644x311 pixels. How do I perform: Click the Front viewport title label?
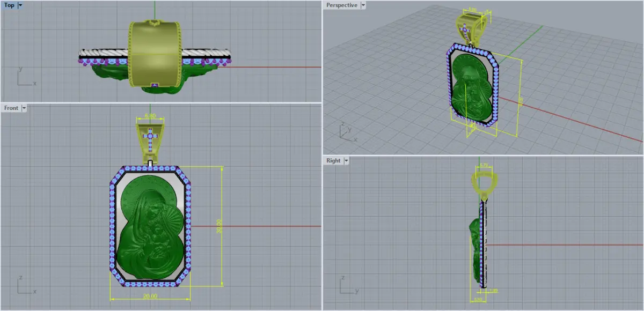click(x=11, y=108)
